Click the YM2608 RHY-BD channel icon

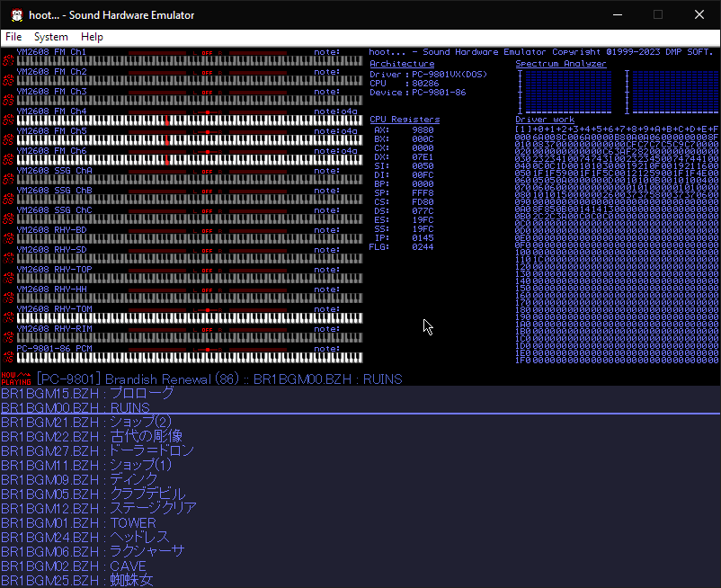(x=7, y=236)
